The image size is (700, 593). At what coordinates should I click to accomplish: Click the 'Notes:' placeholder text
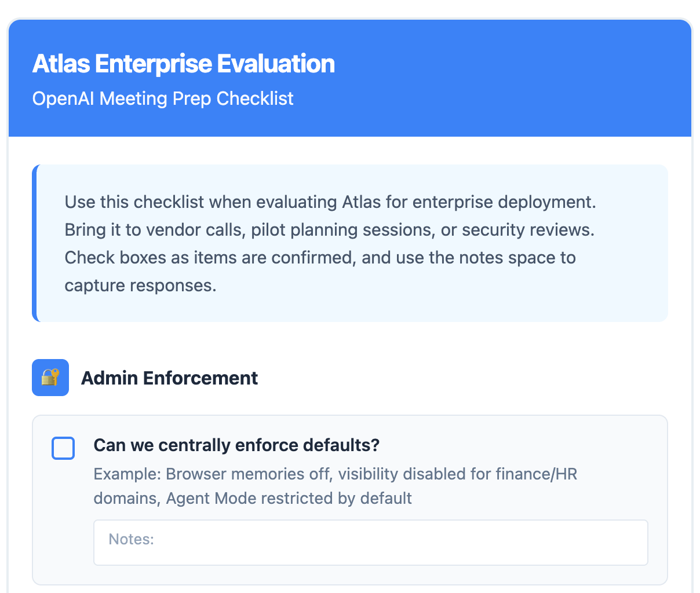pyautogui.click(x=132, y=540)
